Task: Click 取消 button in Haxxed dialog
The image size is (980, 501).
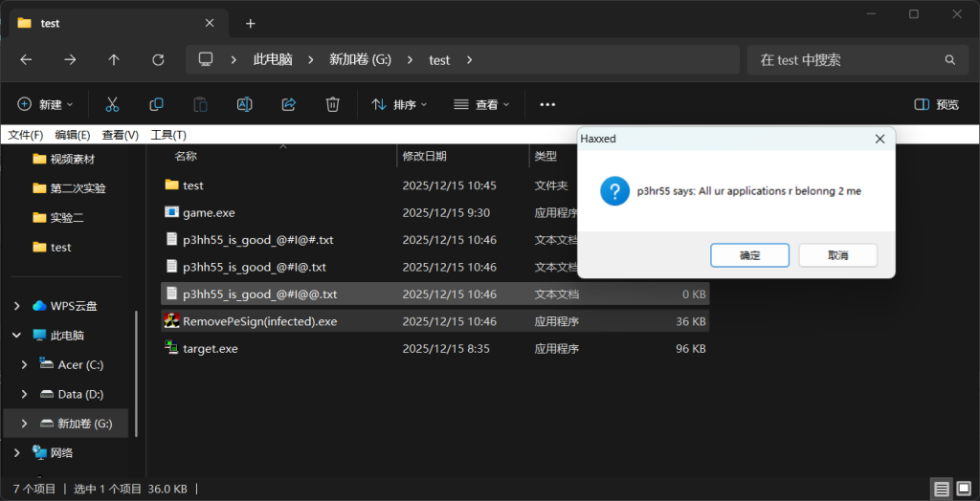Action: coord(837,255)
